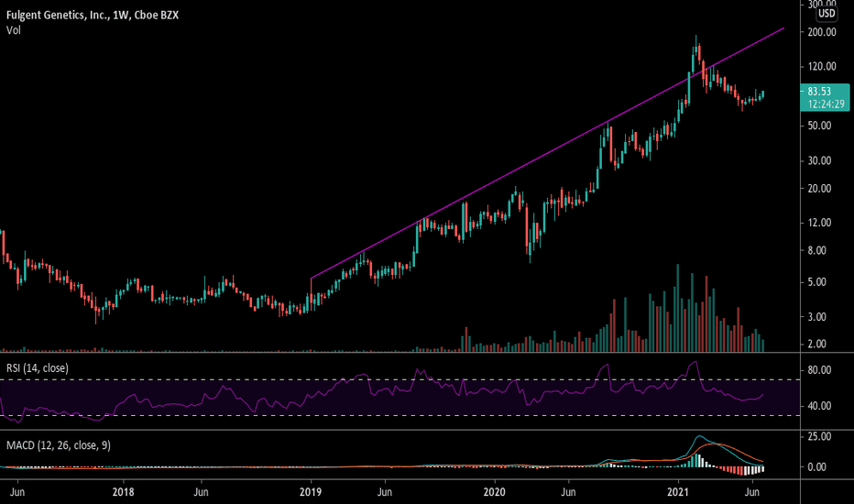
Task: Click the RSI 80.00 scale label
Action: click(x=819, y=370)
